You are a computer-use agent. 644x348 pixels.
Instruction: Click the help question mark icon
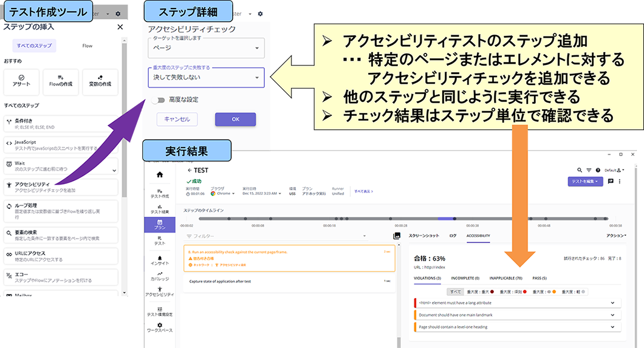pyautogui.click(x=598, y=170)
